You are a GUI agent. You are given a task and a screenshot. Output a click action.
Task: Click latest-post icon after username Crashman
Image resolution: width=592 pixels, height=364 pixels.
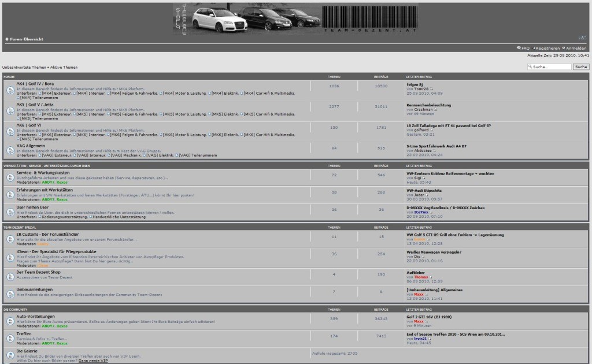click(436, 109)
